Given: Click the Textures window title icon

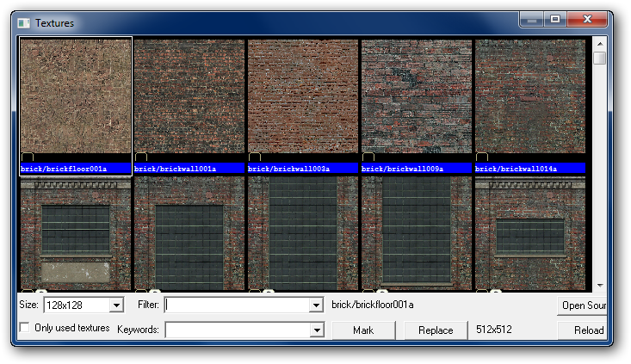Looking at the screenshot, I should tap(24, 23).
